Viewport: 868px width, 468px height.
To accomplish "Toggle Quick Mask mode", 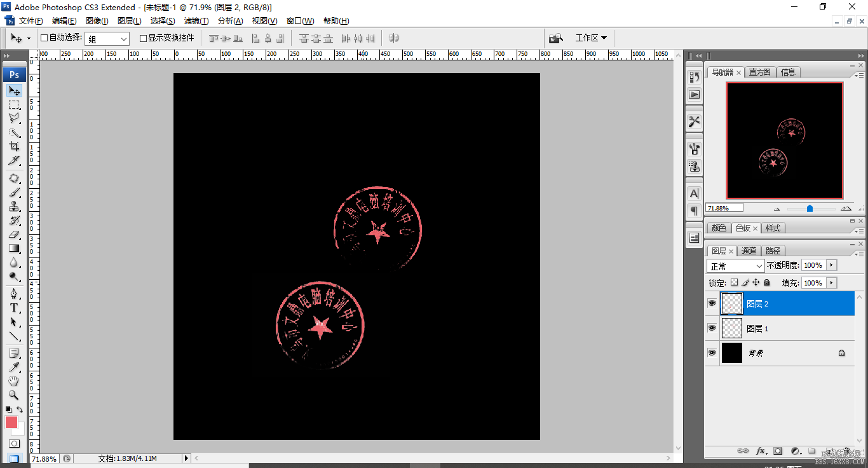I will coord(14,443).
